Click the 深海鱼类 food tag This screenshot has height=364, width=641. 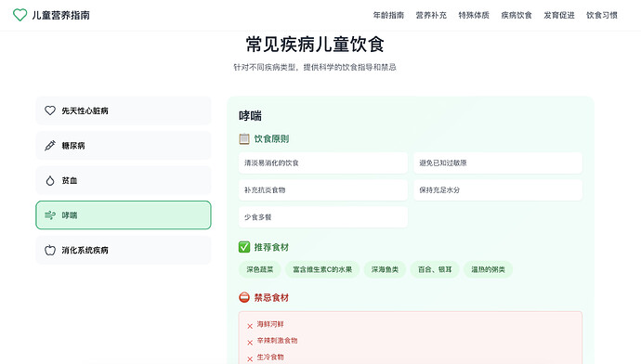pos(385,269)
